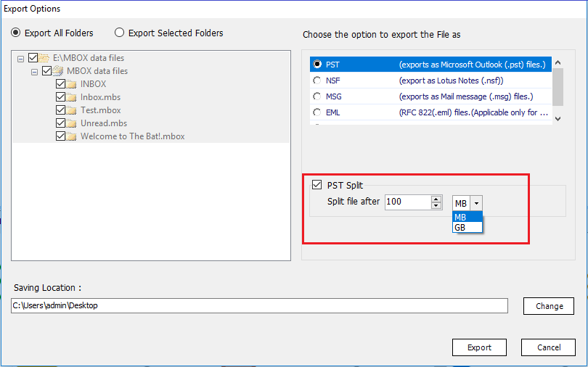
Task: Toggle the Welcome to The Bat!.mbox checkbox
Action: [x=60, y=136]
